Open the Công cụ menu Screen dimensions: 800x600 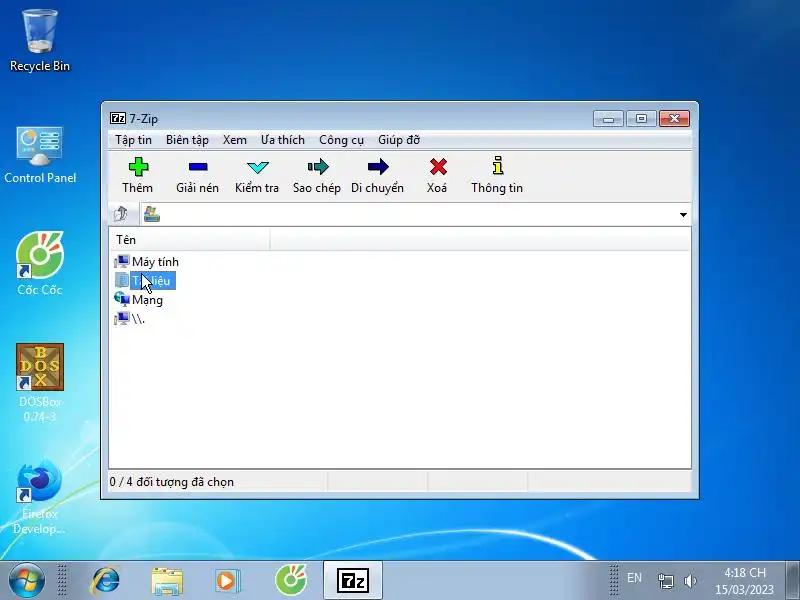point(341,140)
